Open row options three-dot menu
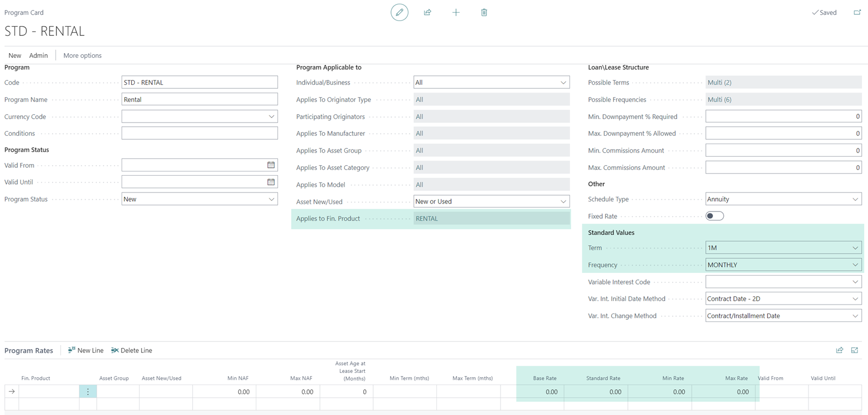Viewport: 868px width, 415px height. pos(88,392)
